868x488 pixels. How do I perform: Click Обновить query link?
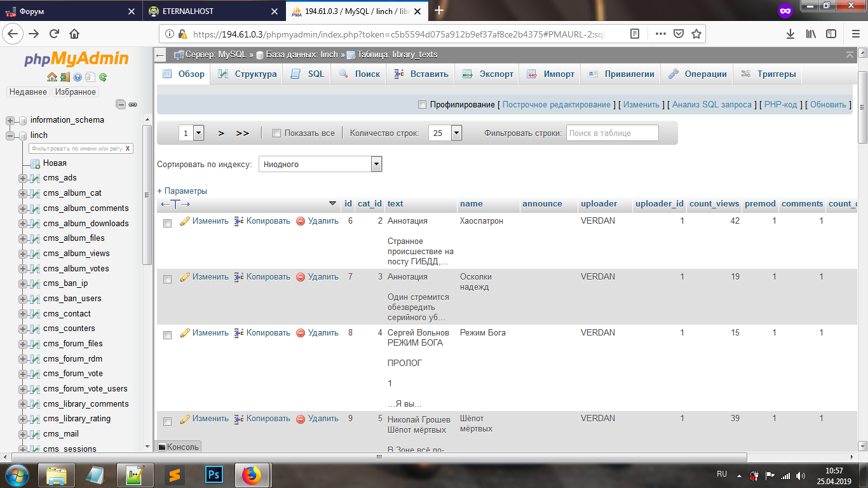829,105
